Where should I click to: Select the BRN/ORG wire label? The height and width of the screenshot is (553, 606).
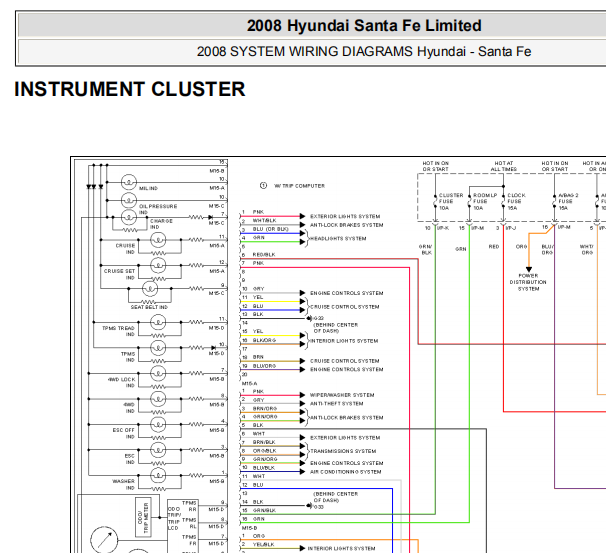[265, 408]
